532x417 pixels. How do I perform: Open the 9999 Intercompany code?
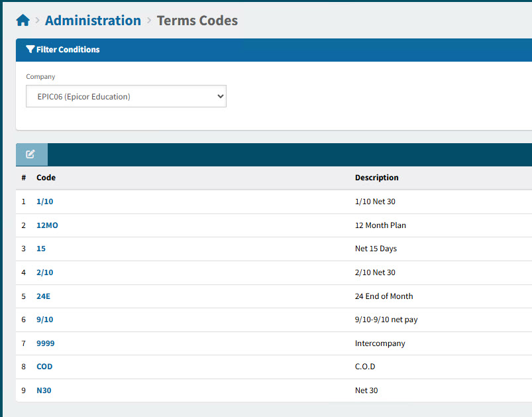point(46,343)
